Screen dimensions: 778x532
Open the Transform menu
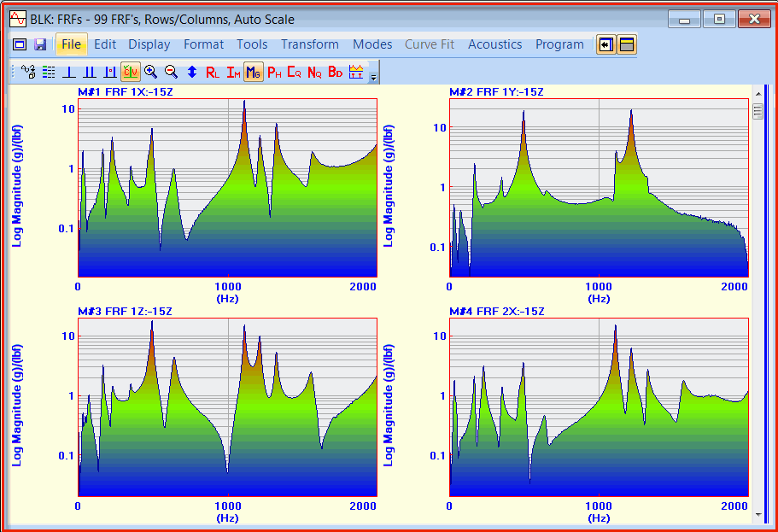310,44
